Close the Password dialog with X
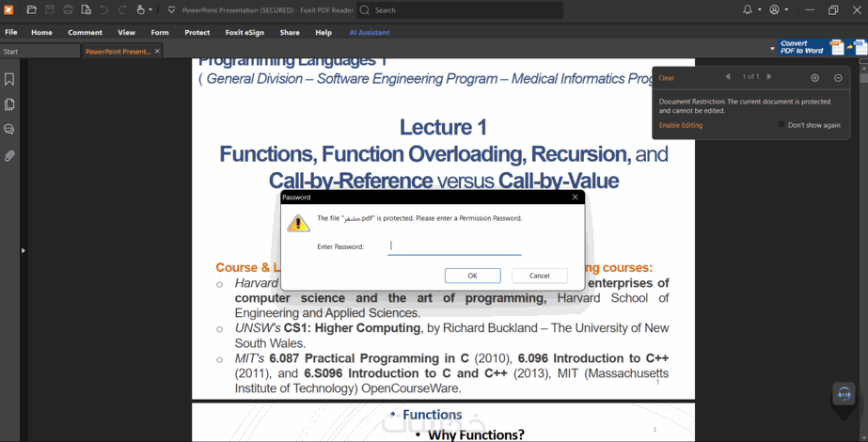868x442 pixels. coord(576,197)
